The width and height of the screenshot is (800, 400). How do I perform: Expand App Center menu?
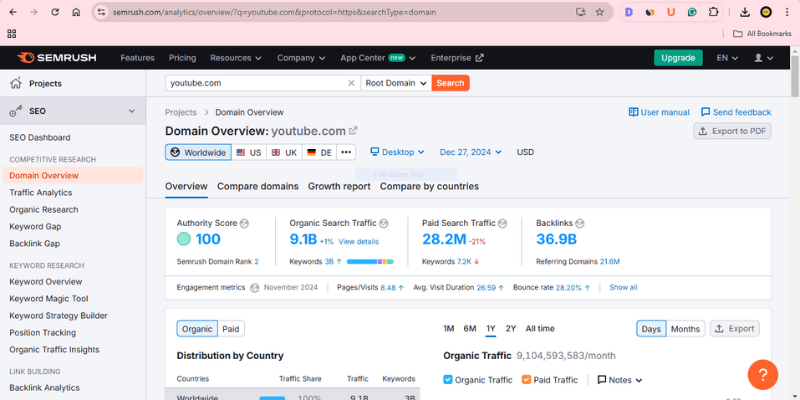pos(378,58)
